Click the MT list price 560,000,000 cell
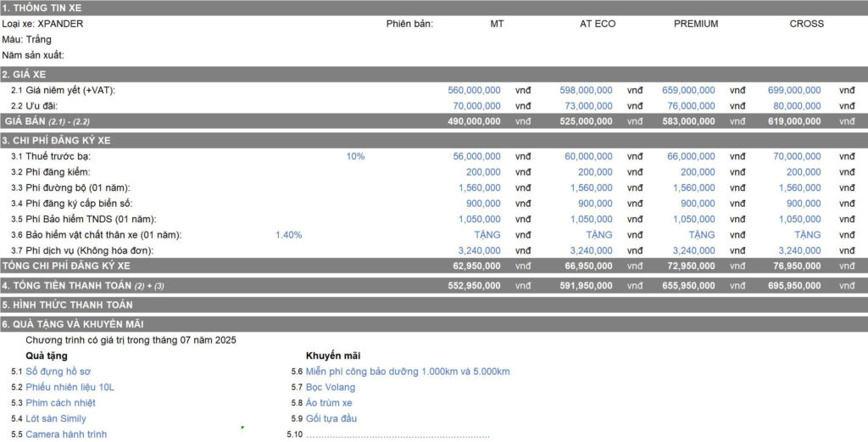This screenshot has height=442, width=868. 474,90
